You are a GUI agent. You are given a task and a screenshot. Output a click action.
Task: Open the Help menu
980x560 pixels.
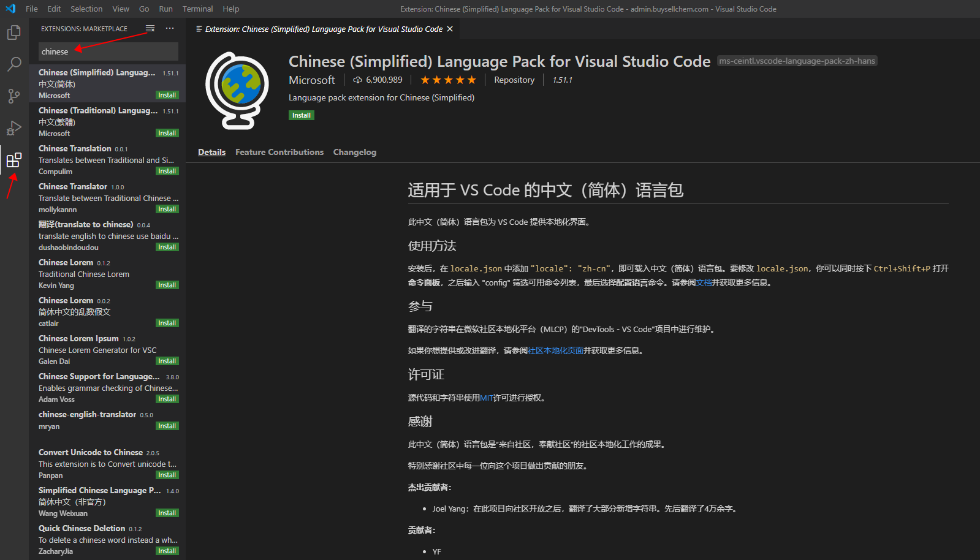tap(231, 9)
